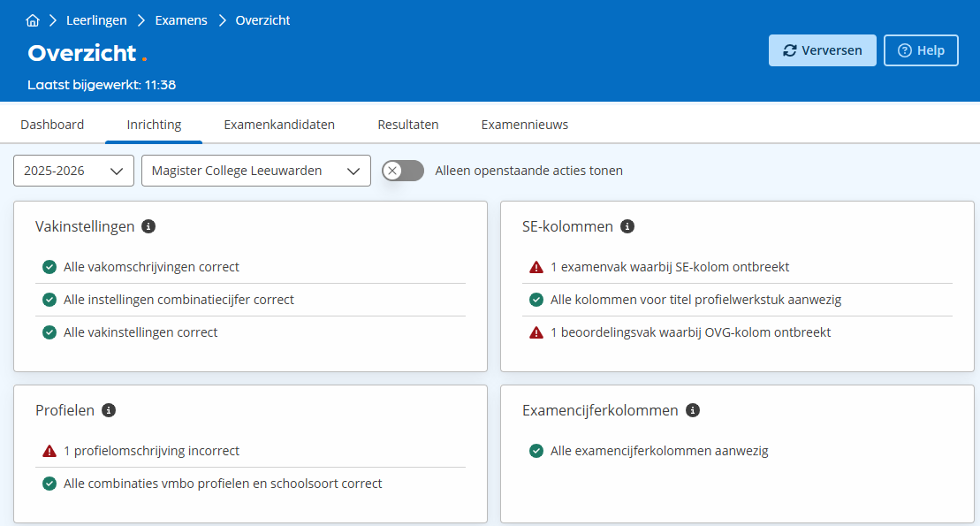The height and width of the screenshot is (526, 980).
Task: Toggle Alleen openstaande acties tonen switch
Action: click(403, 171)
